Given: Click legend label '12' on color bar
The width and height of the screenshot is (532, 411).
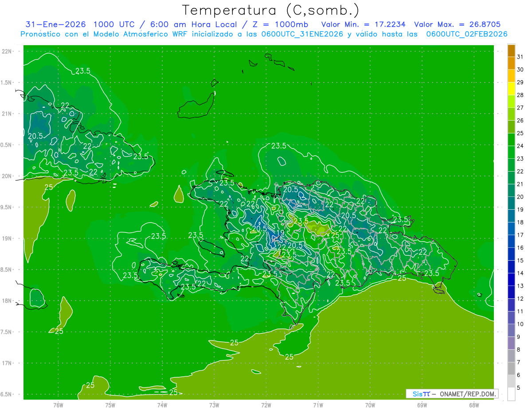Looking at the screenshot, I should [520, 299].
